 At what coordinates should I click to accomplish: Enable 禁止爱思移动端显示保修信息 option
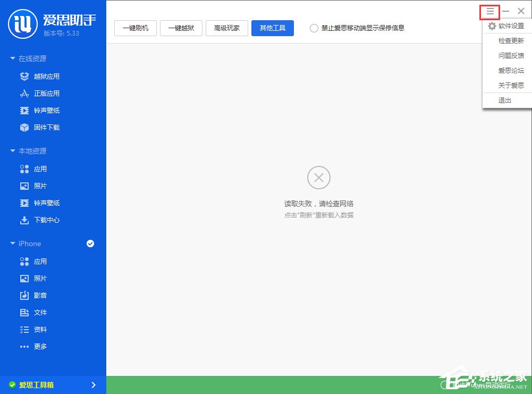314,28
